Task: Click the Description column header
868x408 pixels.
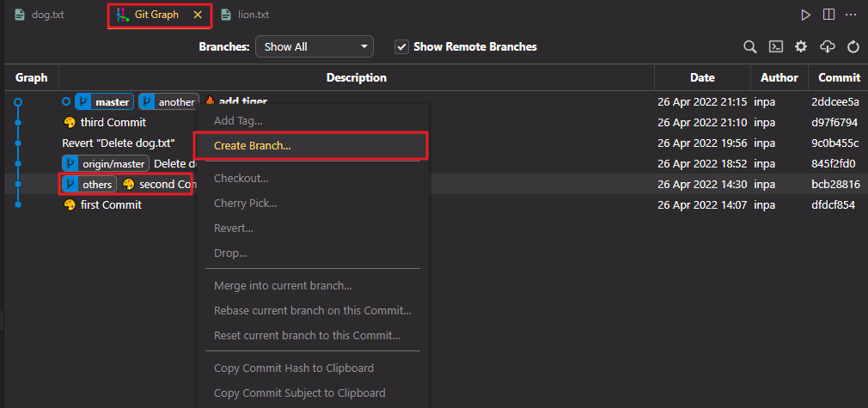Action: coord(357,77)
